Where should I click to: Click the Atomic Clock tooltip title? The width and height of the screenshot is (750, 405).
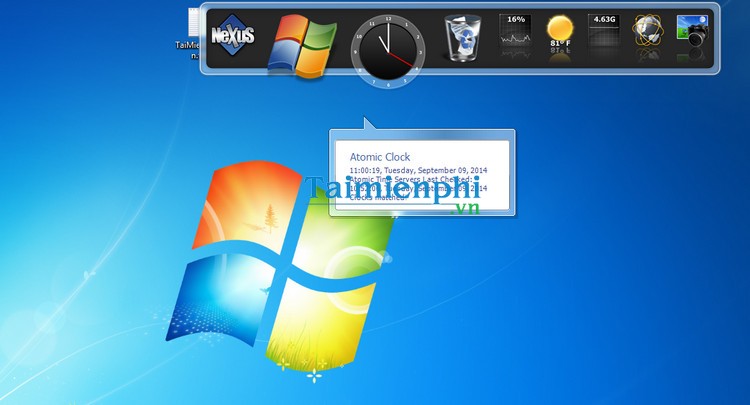point(380,157)
